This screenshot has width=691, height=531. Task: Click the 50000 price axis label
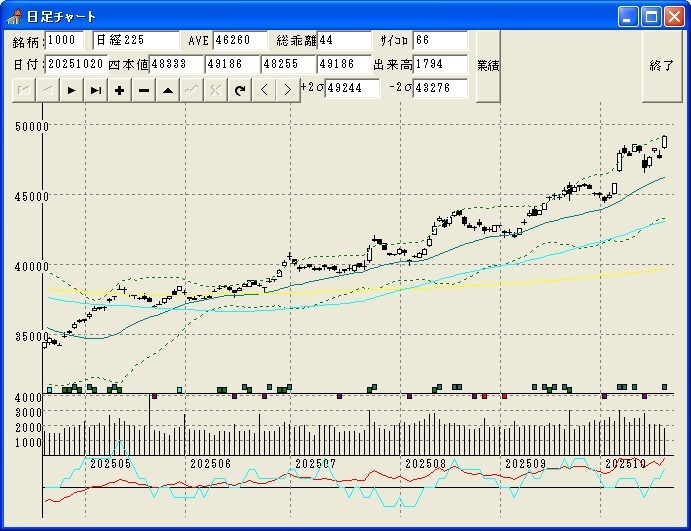tap(32, 127)
